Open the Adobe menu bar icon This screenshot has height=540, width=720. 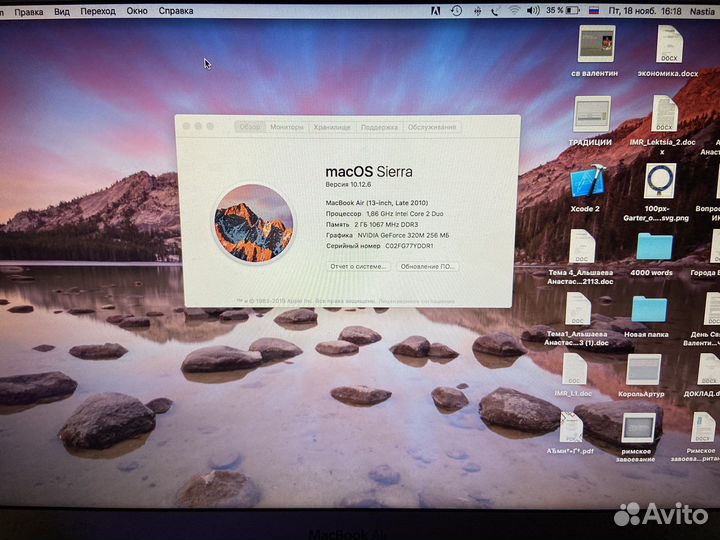(x=435, y=11)
